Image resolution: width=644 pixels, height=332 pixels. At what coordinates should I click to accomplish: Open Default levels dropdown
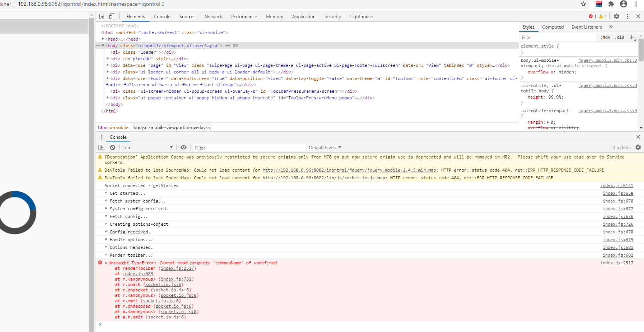325,148
